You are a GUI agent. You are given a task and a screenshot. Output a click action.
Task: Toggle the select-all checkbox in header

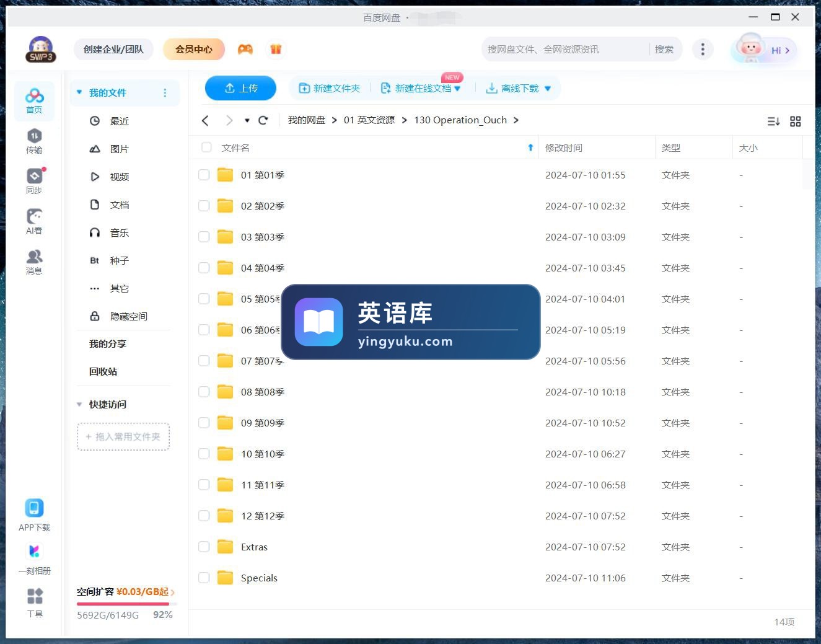207,147
